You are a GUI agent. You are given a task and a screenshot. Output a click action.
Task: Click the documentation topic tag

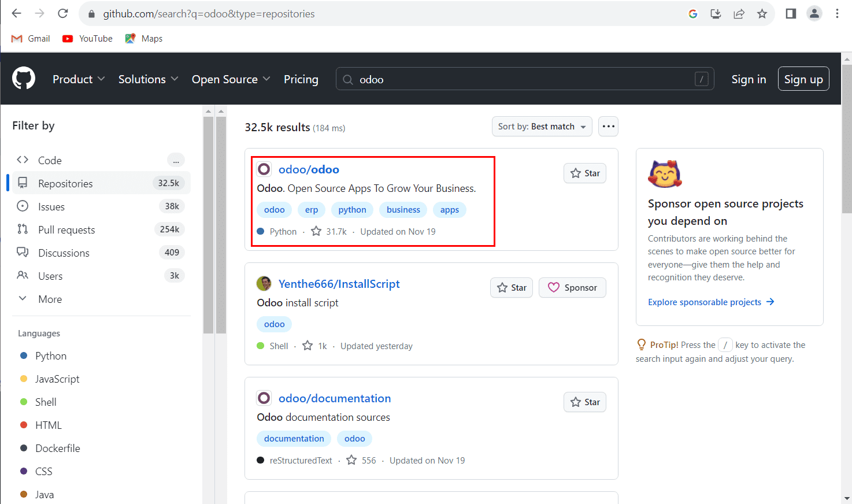point(294,439)
